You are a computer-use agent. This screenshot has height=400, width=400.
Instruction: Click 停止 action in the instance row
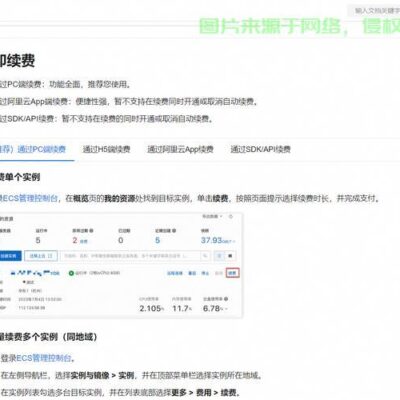[x=205, y=273]
